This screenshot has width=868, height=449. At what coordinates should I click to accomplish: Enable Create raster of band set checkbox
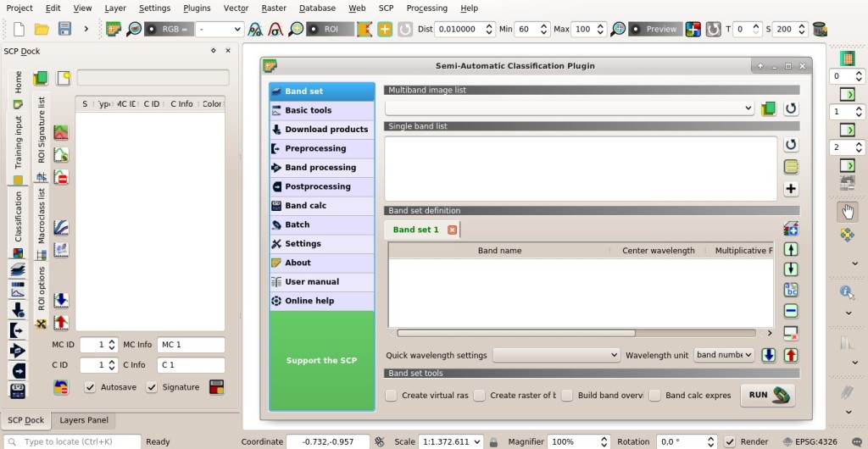480,396
